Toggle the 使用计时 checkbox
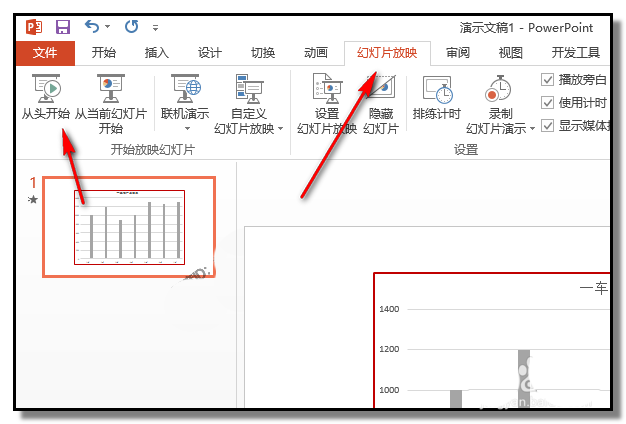 tap(547, 102)
